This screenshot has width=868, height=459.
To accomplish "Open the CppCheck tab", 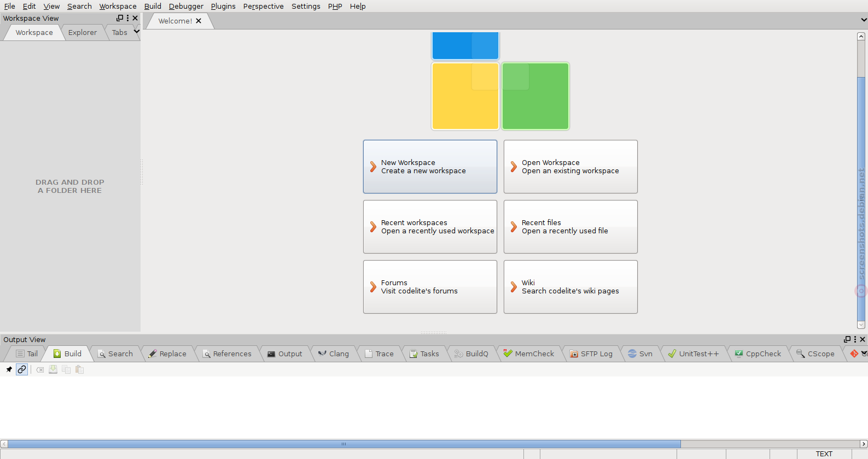I will tap(758, 354).
